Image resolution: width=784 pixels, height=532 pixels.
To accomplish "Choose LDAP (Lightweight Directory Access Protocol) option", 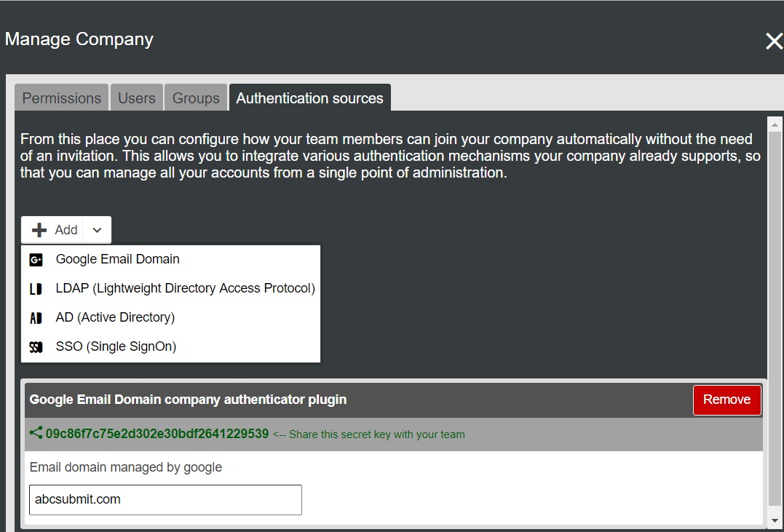I will tap(185, 288).
